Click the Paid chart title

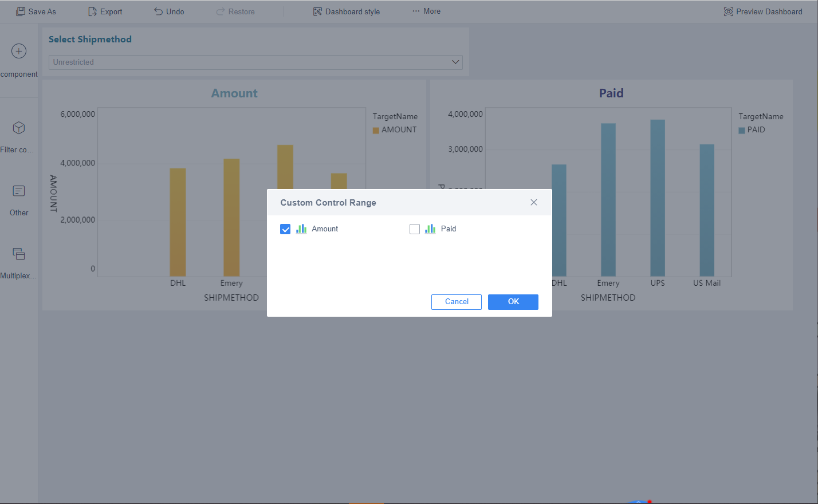point(611,93)
